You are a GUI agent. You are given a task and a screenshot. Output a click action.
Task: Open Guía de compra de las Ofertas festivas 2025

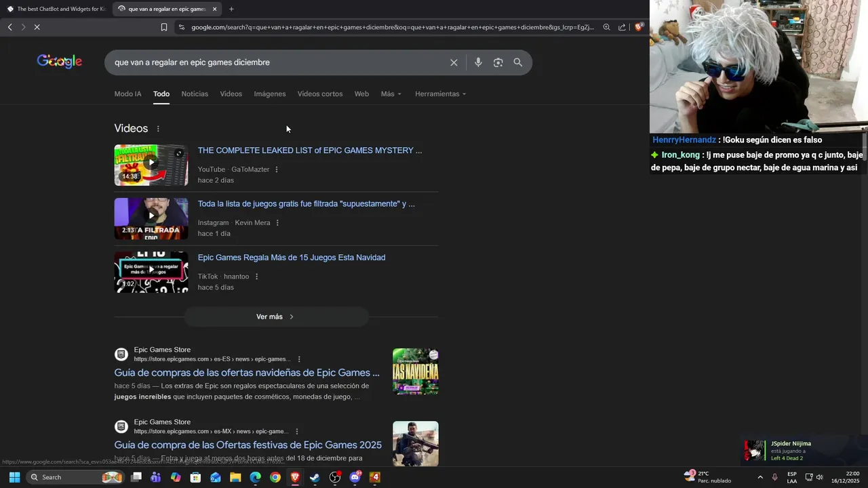click(248, 445)
